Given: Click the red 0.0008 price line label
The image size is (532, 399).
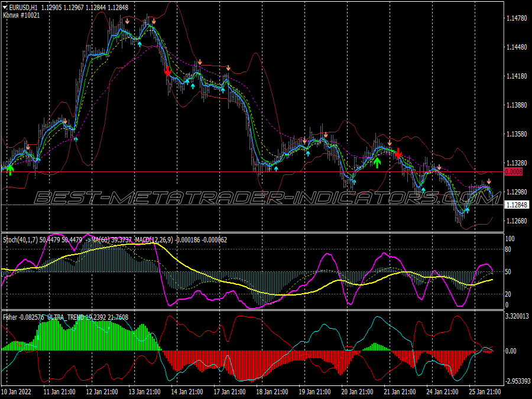Looking at the screenshot, I should tap(513, 172).
